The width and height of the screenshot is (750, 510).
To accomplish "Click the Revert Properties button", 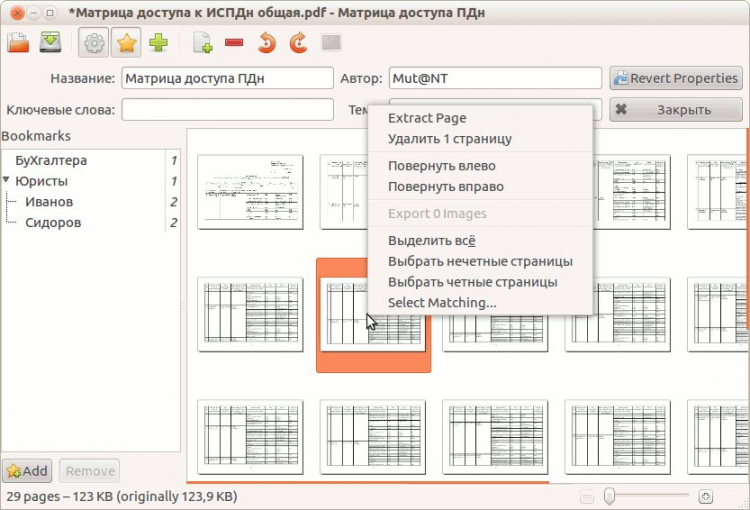I will (676, 78).
